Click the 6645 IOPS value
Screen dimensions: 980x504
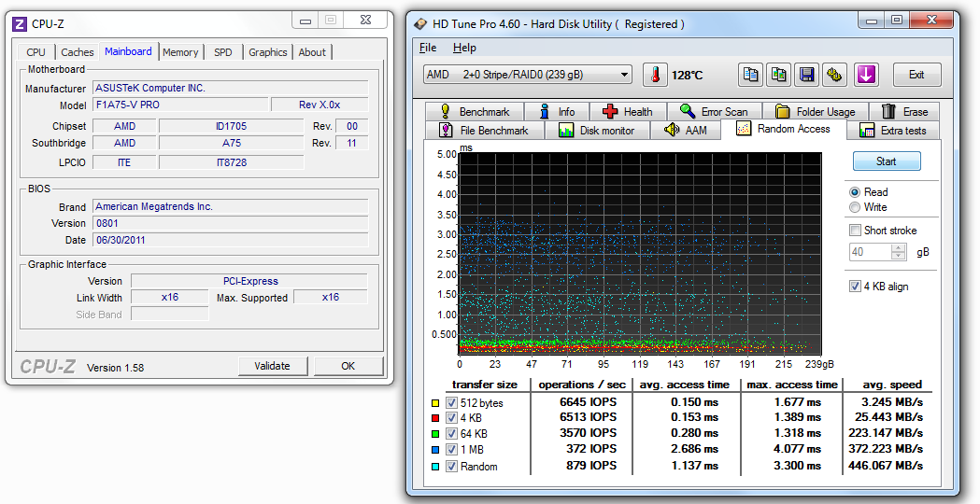pos(589,402)
